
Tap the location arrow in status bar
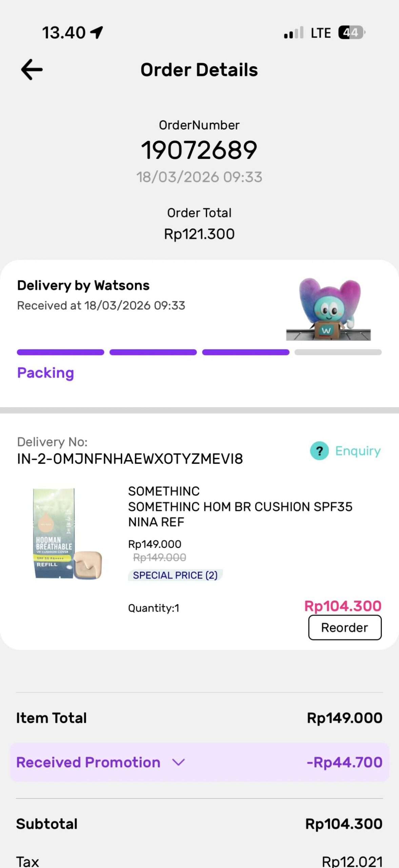[x=97, y=33]
